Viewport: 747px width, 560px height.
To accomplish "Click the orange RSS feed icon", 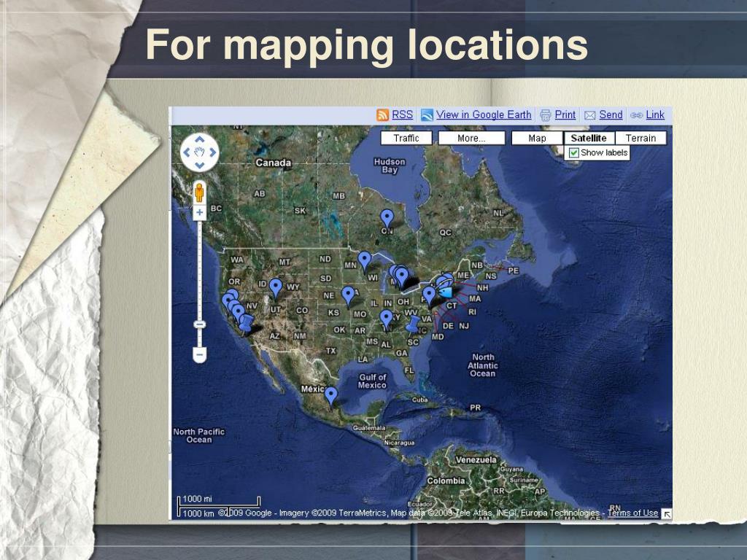I will click(382, 115).
